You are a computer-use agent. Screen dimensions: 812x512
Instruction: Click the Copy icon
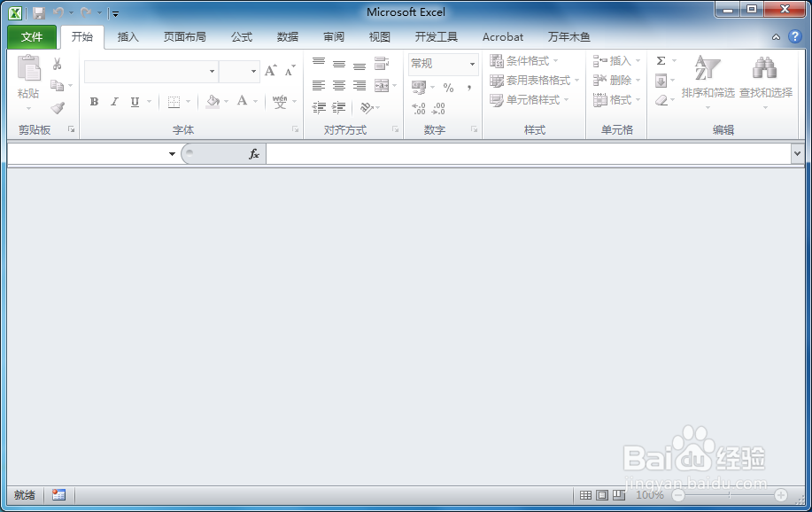(x=57, y=86)
